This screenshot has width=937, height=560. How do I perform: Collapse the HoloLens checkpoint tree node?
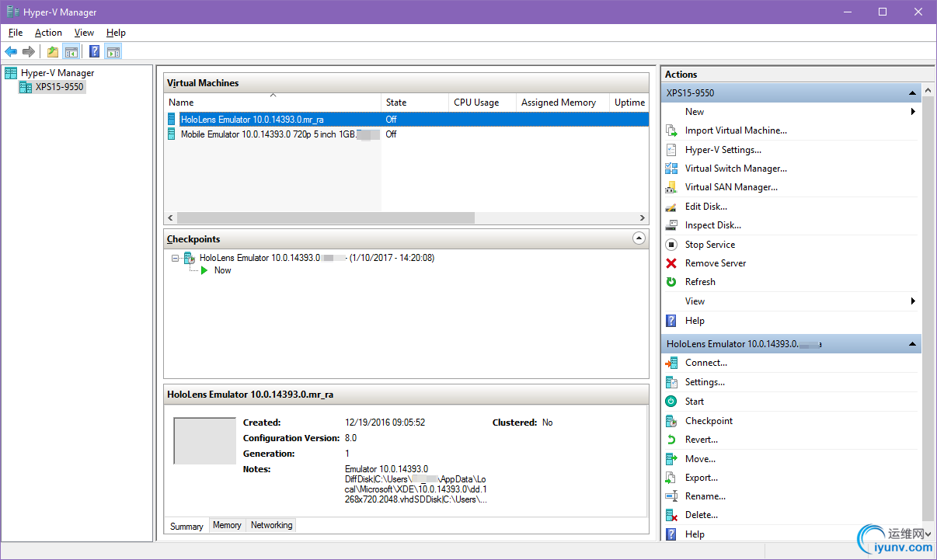176,258
